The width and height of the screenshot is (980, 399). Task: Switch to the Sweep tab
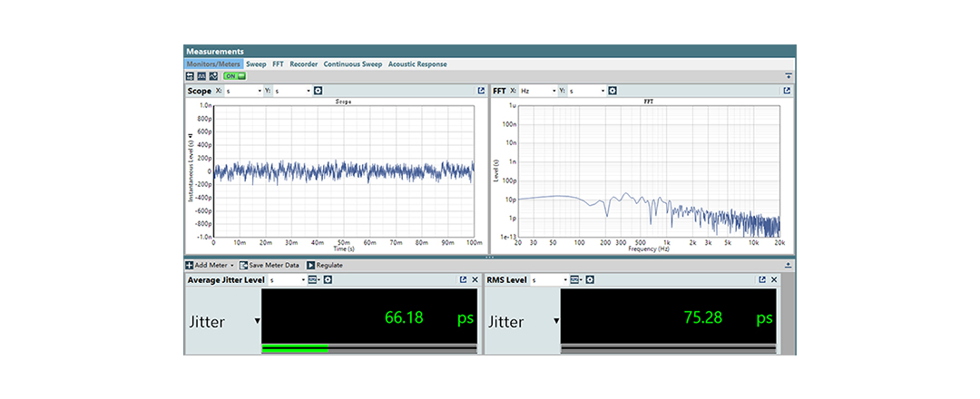coord(256,64)
